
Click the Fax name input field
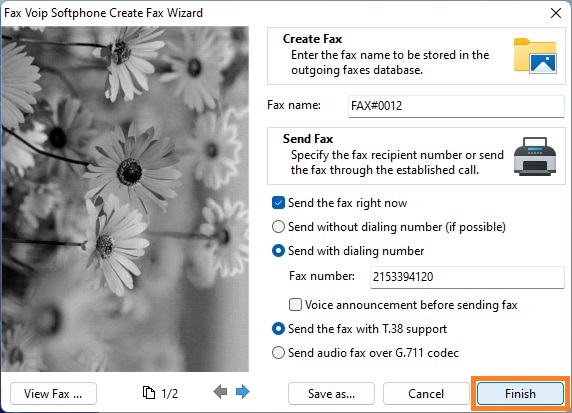[x=456, y=106]
